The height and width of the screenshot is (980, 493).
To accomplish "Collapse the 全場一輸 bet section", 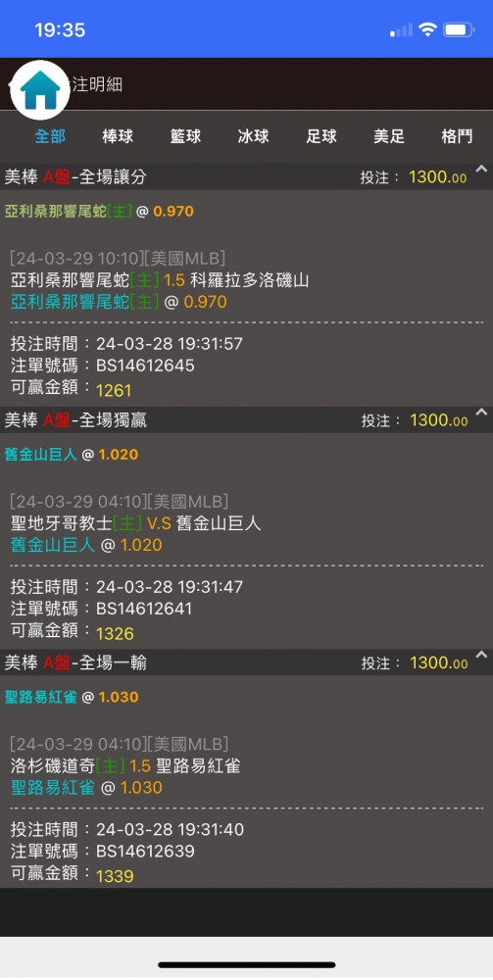I will pos(480,655).
